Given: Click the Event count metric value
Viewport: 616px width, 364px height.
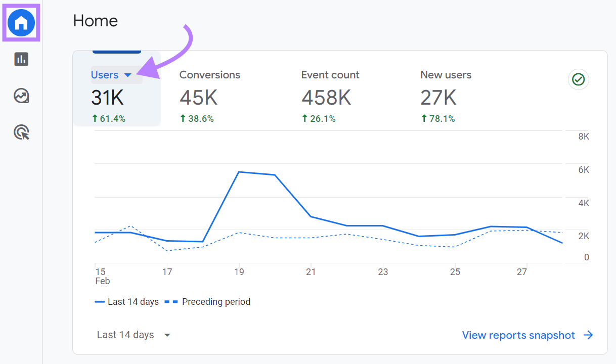Looking at the screenshot, I should [326, 98].
